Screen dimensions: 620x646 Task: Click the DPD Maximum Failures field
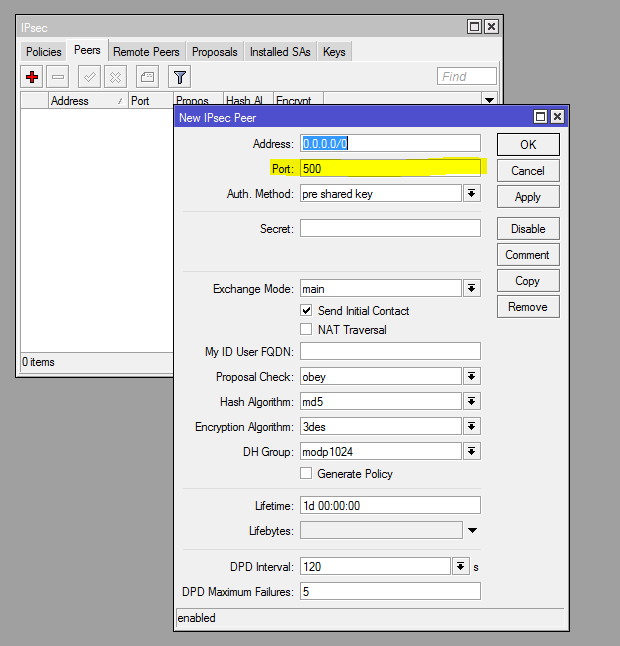pos(390,591)
